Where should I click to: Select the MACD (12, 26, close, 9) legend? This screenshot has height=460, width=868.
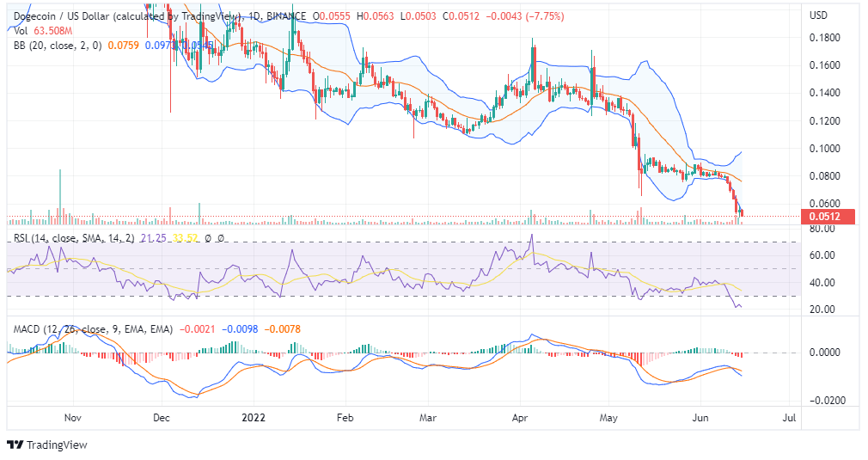93,329
